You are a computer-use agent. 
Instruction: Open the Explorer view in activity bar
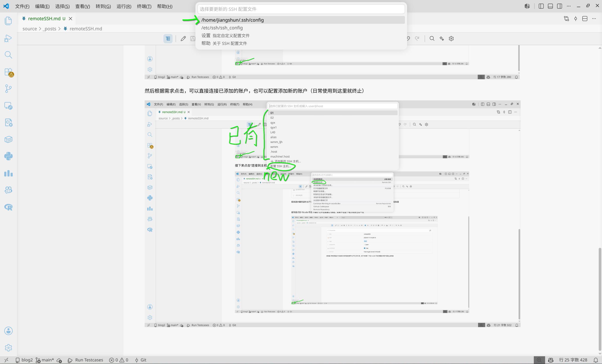pyautogui.click(x=8, y=21)
